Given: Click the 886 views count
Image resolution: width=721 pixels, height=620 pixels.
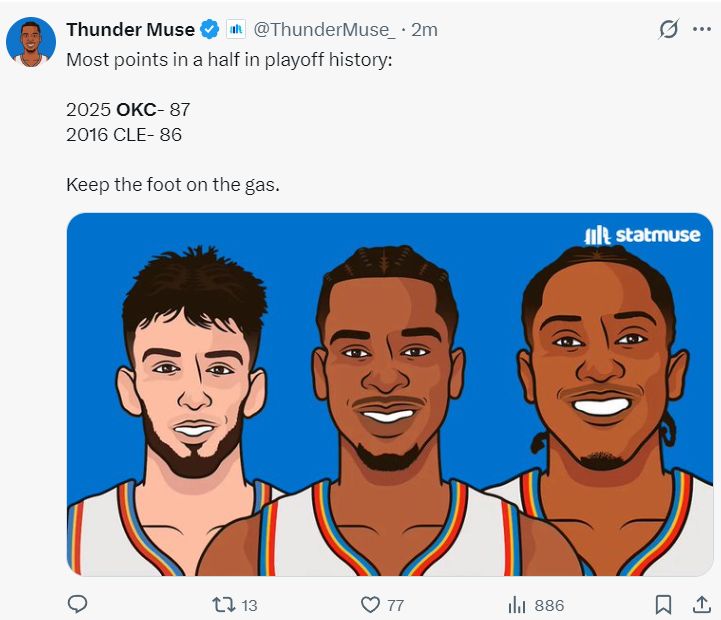Looking at the screenshot, I should coord(549,605).
